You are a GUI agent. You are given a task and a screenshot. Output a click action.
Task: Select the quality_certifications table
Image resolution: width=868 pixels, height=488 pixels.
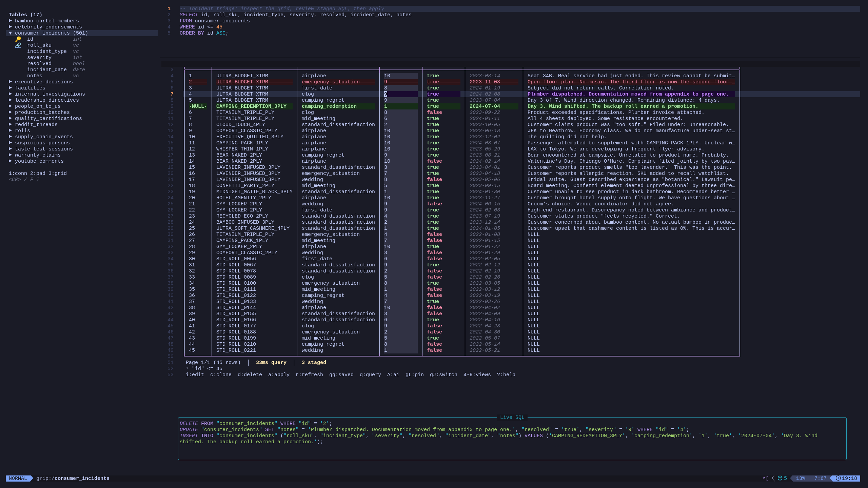coord(48,119)
